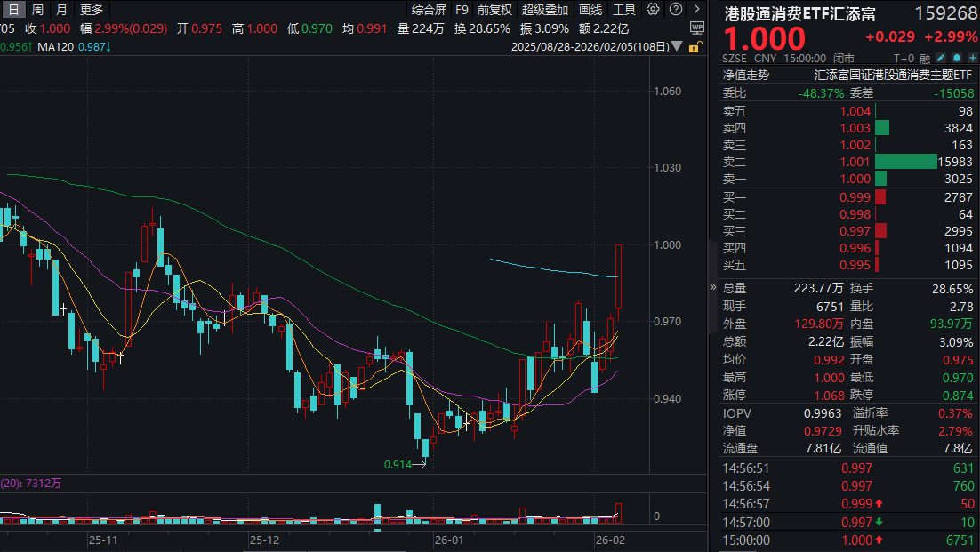Collapse the quote panel with the arrow expander

click(712, 287)
